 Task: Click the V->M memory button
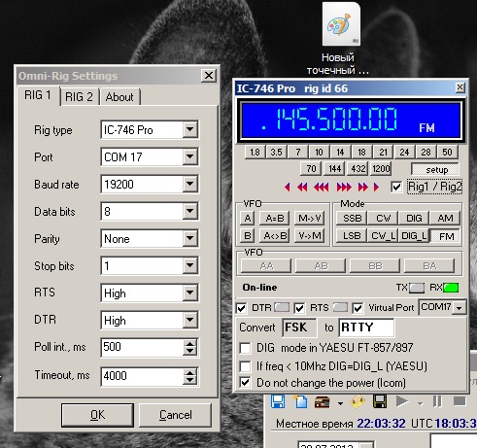pyautogui.click(x=310, y=235)
